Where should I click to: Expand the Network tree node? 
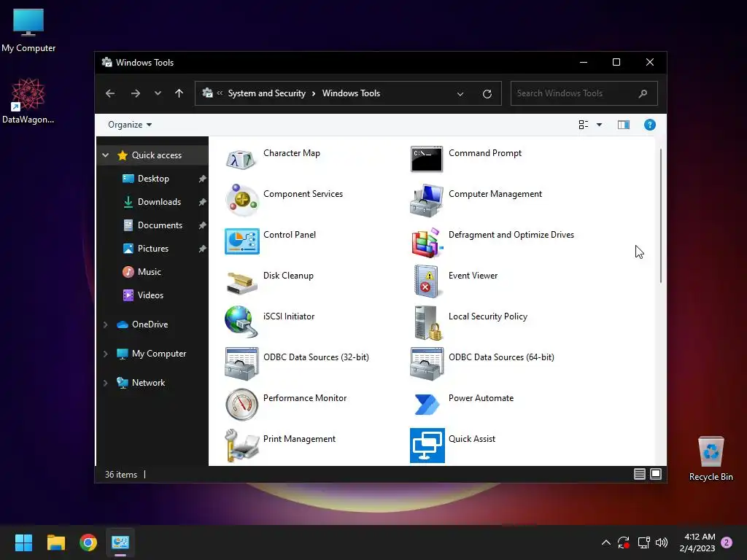pyautogui.click(x=105, y=383)
